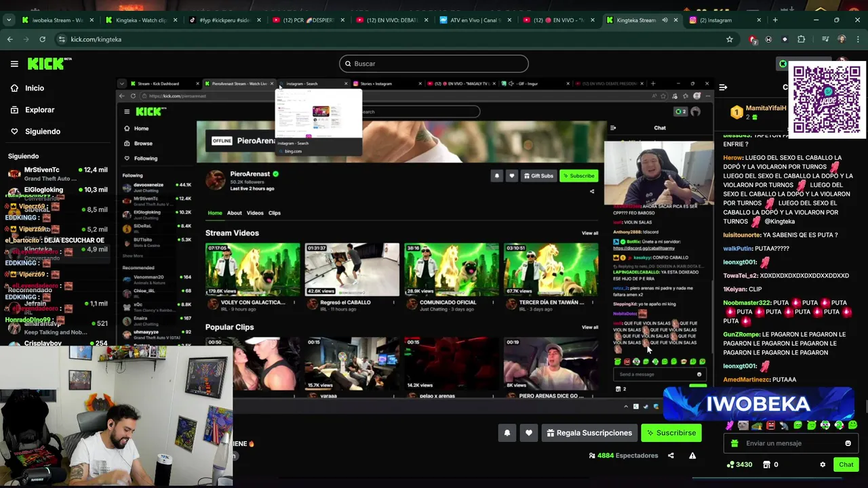Click the MamitaYifaiH pinned gifter entry
The image size is (868, 488).
pyautogui.click(x=759, y=112)
